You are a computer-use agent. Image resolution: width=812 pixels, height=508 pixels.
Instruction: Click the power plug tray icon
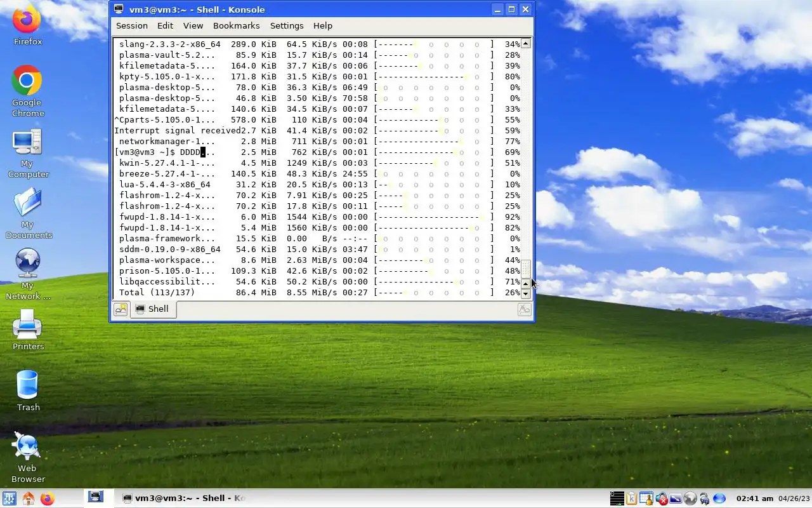click(x=704, y=498)
